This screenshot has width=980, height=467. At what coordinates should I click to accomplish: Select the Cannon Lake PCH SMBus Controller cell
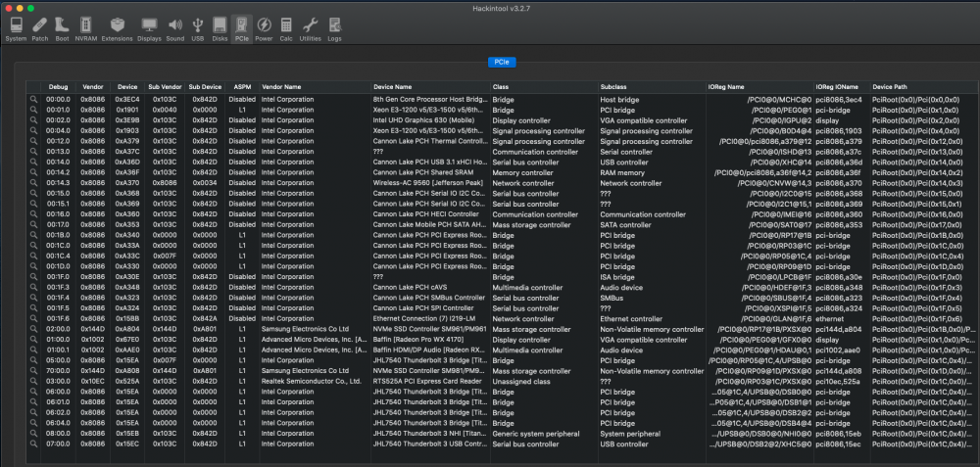click(429, 298)
